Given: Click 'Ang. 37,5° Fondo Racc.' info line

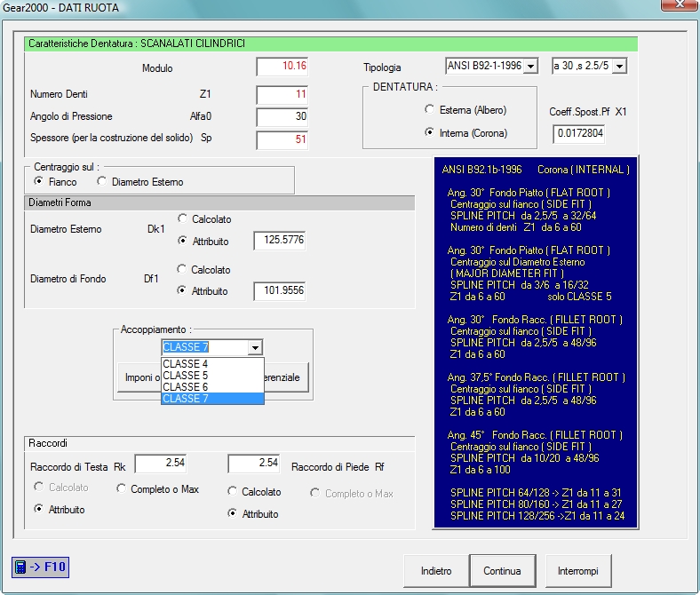Looking at the screenshot, I should (537, 377).
